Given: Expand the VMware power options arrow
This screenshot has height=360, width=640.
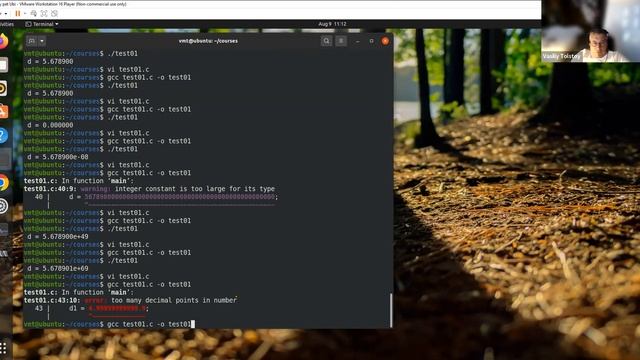Looking at the screenshot, I should pos(25,13).
